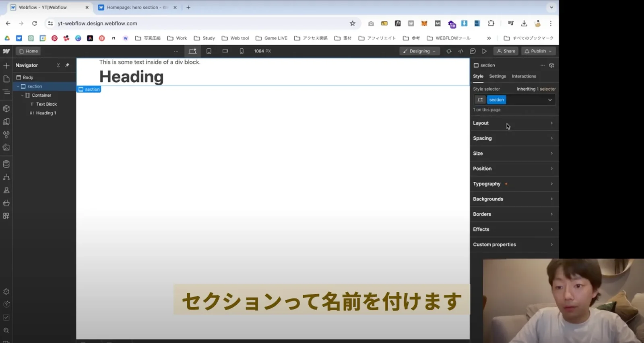Switch to tablet breakpoint icon

(209, 51)
